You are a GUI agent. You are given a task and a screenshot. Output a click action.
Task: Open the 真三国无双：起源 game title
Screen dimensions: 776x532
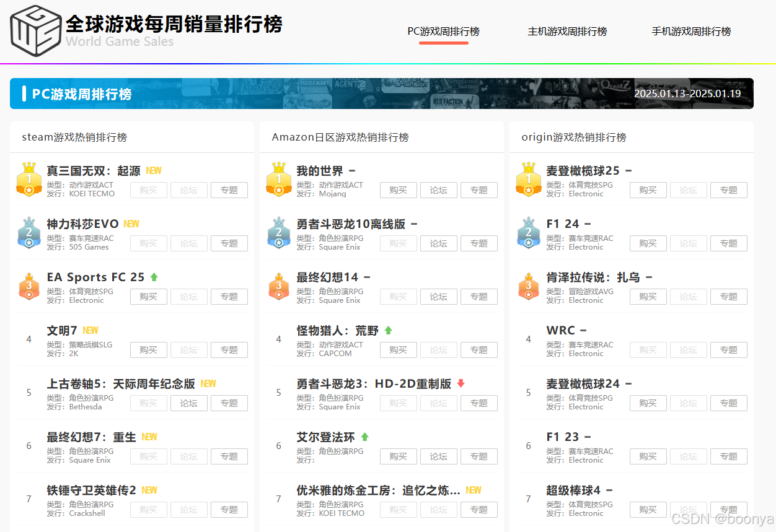pyautogui.click(x=94, y=171)
